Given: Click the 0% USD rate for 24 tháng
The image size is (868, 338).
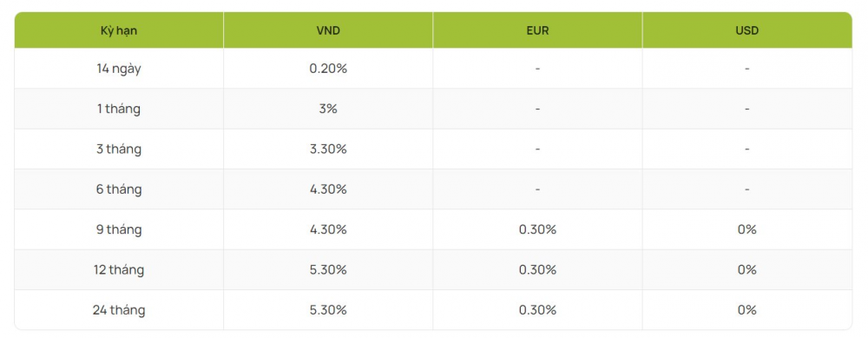Looking at the screenshot, I should (746, 309).
